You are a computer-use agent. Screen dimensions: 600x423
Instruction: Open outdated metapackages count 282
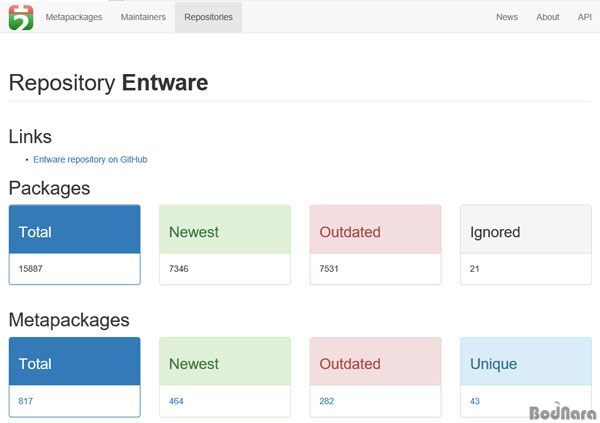(327, 401)
